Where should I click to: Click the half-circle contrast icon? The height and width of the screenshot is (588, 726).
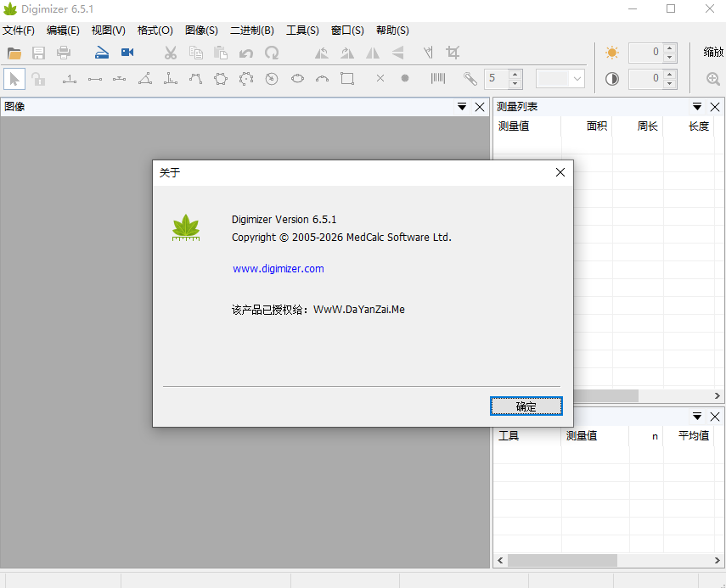click(612, 79)
